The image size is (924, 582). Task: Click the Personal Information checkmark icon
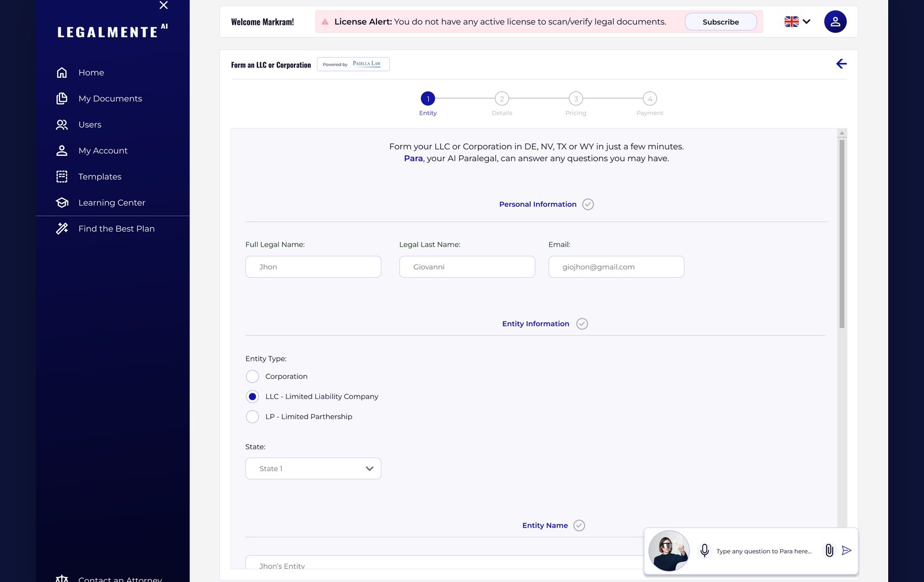588,204
